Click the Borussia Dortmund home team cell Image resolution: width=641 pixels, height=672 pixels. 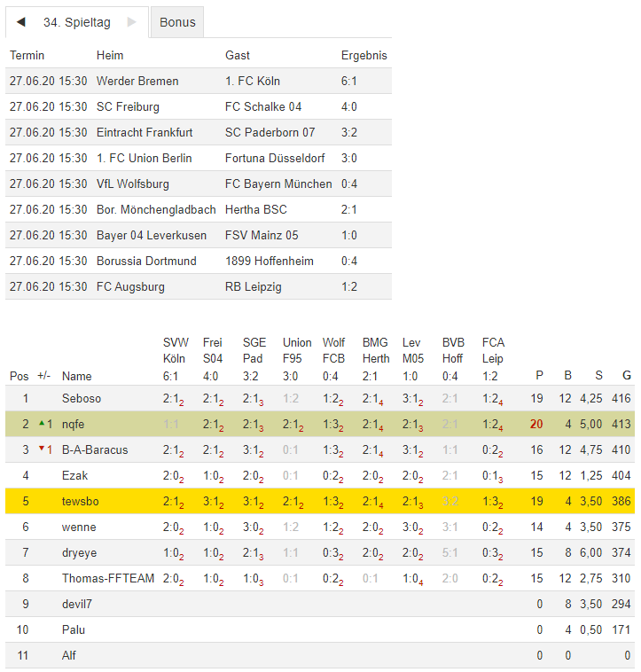(x=146, y=261)
